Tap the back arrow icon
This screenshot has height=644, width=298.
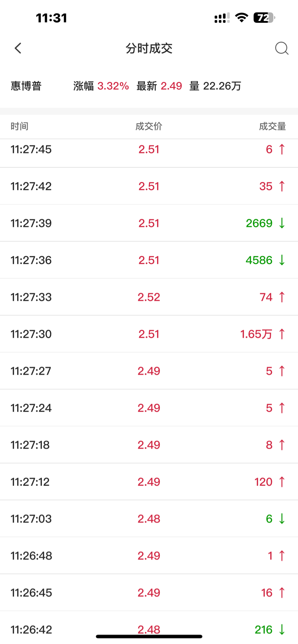(x=18, y=48)
